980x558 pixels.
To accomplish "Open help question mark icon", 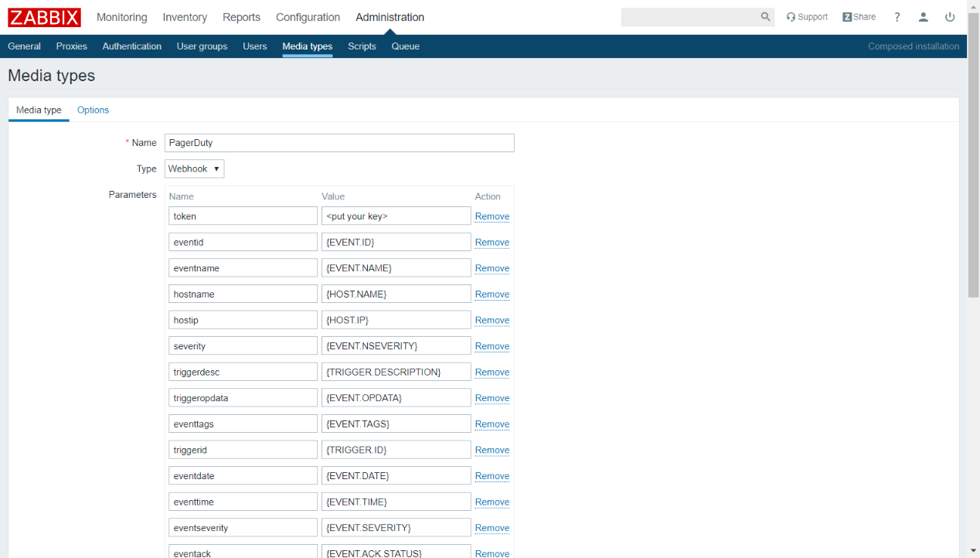I will pos(897,17).
